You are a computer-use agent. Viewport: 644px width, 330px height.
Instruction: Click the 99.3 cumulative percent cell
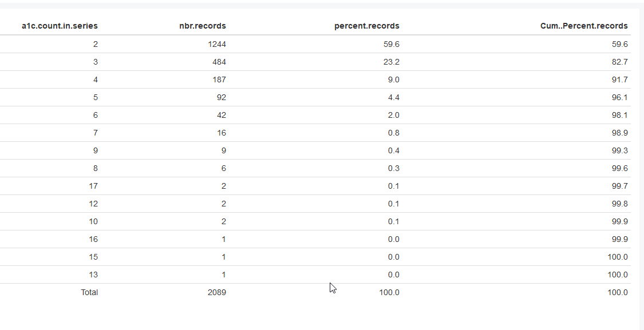click(x=619, y=150)
